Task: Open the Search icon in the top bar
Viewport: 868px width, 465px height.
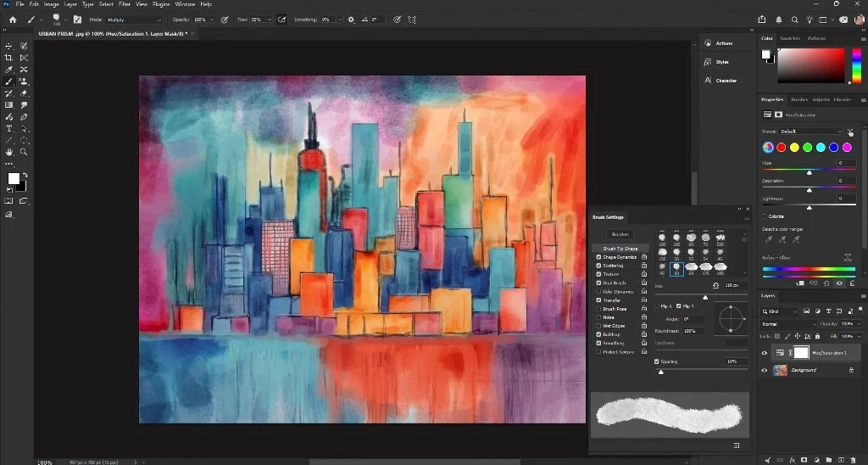Action: [x=794, y=20]
